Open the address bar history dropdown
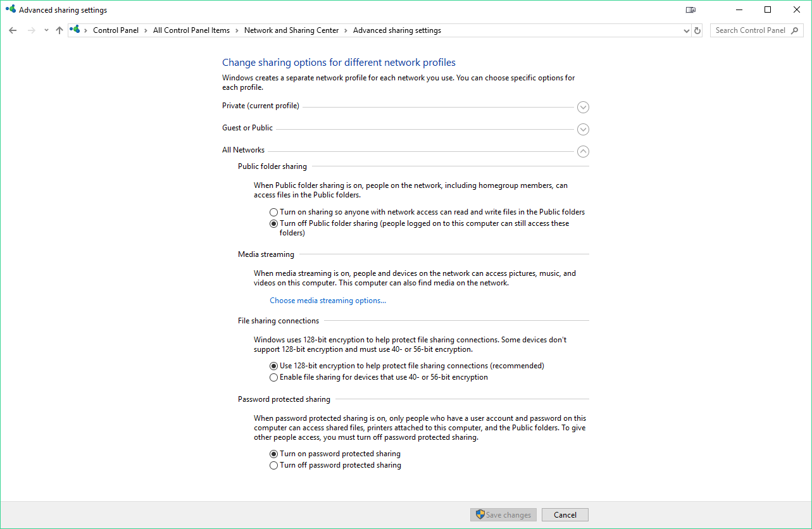812x529 pixels. click(x=687, y=30)
